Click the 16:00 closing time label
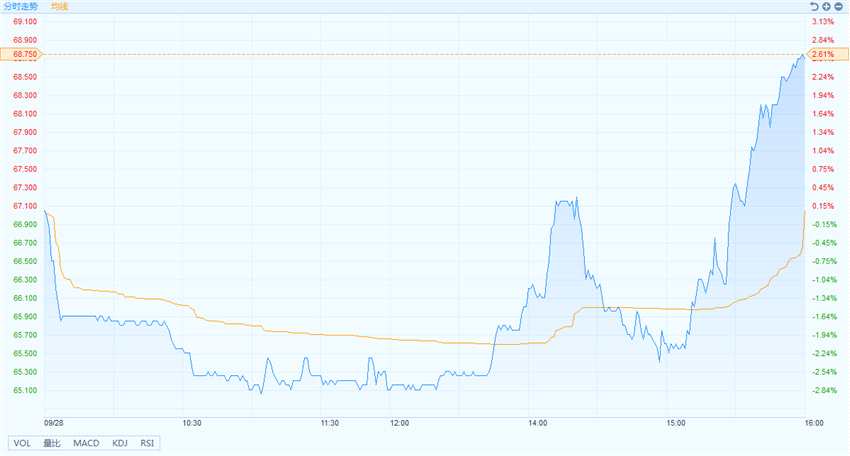This screenshot has height=456, width=850. [814, 423]
